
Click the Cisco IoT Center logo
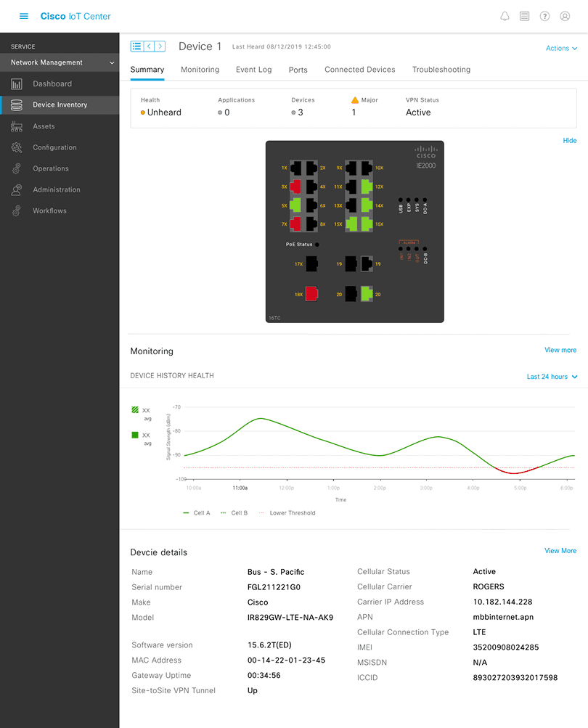75,16
